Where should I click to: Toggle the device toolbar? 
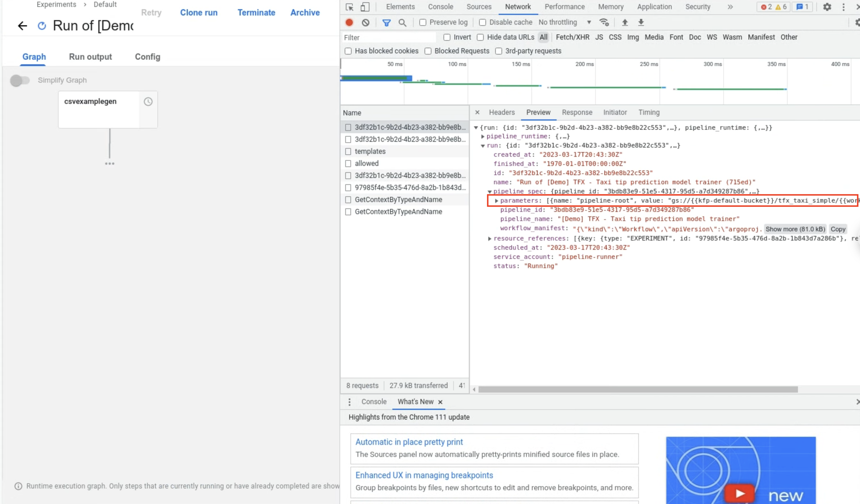pyautogui.click(x=365, y=7)
